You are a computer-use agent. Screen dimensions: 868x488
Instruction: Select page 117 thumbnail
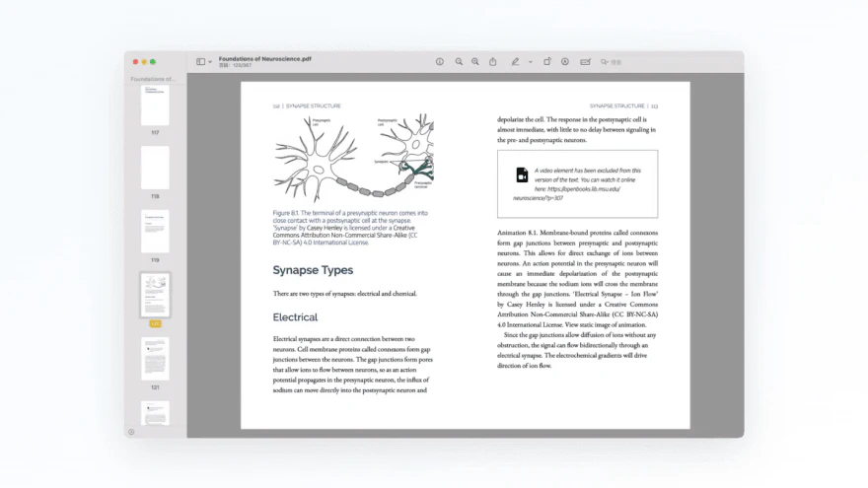coord(155,105)
